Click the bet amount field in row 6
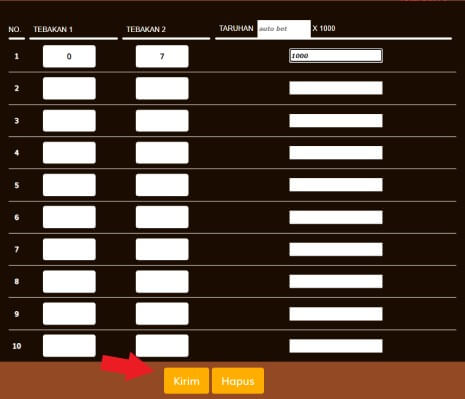Viewport: 465px width, 399px height. pos(336,217)
